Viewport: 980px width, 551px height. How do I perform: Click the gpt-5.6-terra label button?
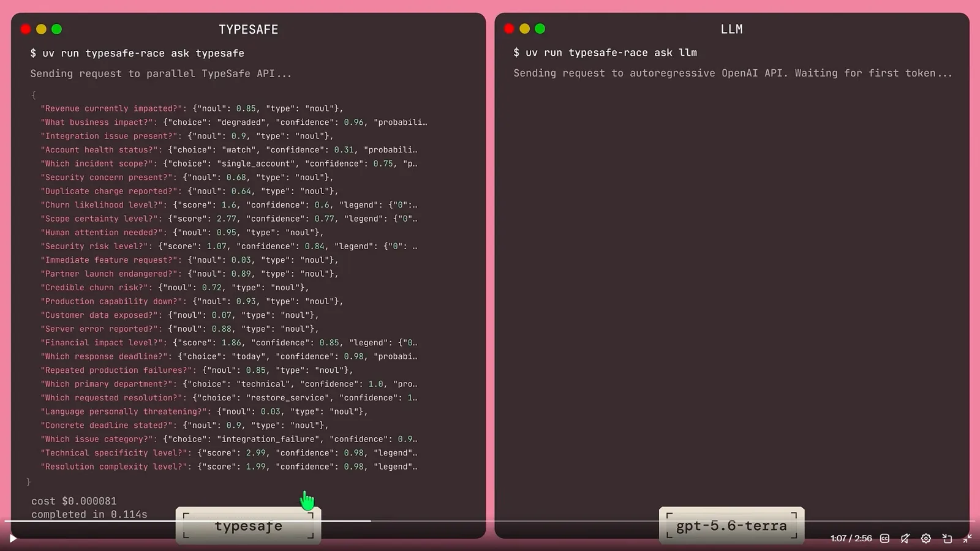coord(731,526)
